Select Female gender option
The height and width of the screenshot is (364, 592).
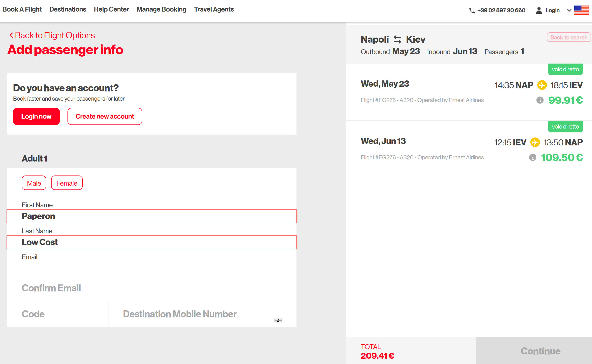tap(67, 183)
